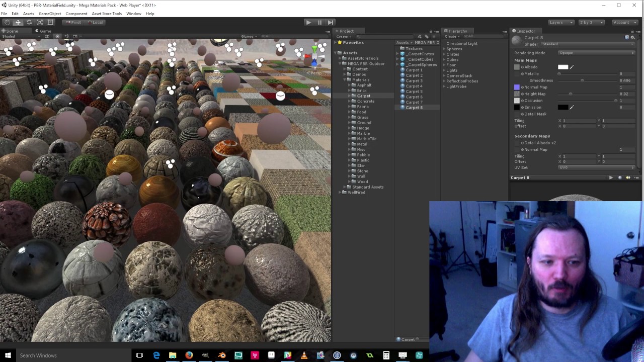Click the Emission color swatch
The image size is (644, 362).
click(563, 107)
